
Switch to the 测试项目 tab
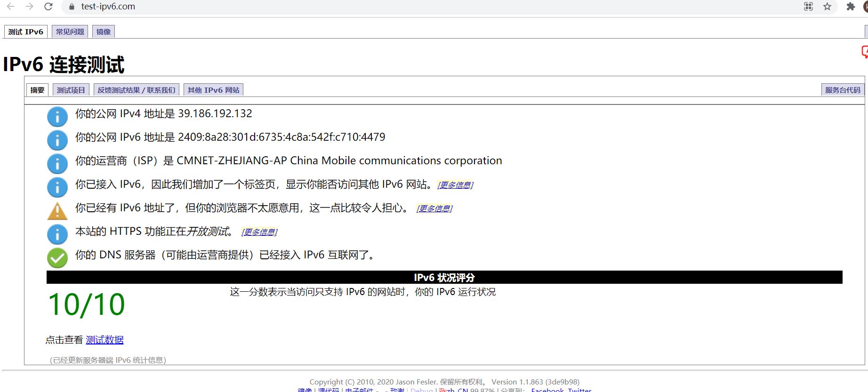pyautogui.click(x=71, y=90)
